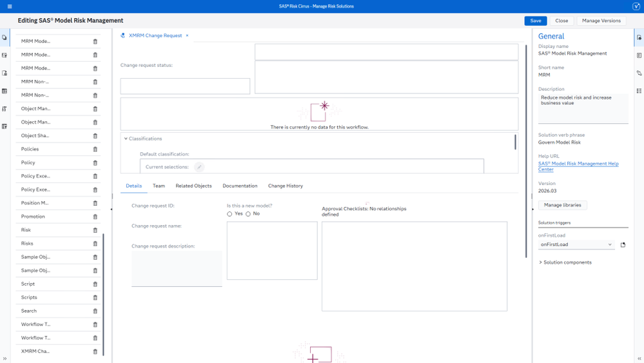The width and height of the screenshot is (644, 363).
Task: Expand the left navigation bar with double chevron
Action: [5, 358]
